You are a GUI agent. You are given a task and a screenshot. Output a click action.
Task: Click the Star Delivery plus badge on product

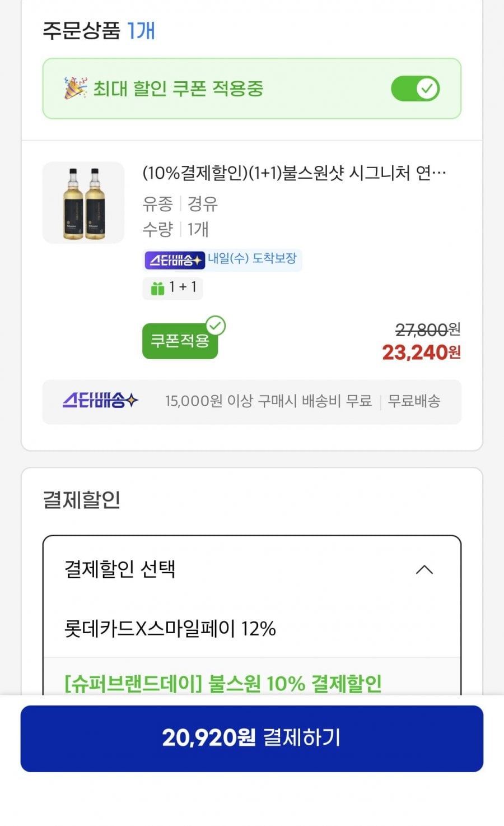click(175, 260)
